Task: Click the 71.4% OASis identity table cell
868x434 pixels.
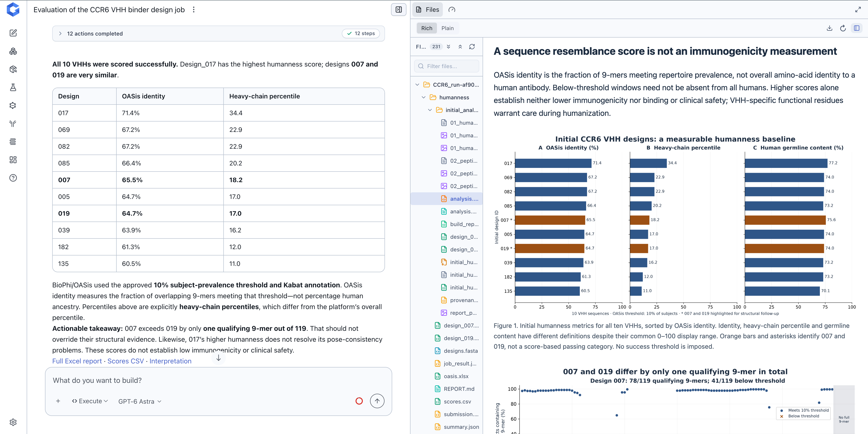Action: click(170, 113)
